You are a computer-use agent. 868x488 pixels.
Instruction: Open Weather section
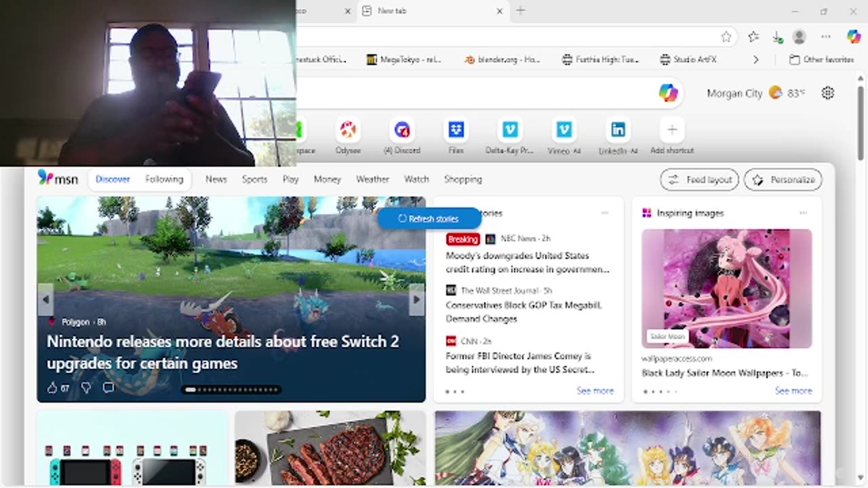(x=372, y=179)
